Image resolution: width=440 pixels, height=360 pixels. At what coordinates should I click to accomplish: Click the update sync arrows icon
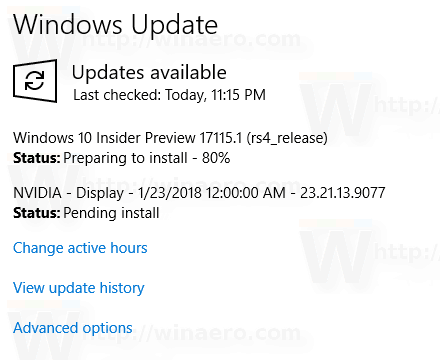(35, 81)
